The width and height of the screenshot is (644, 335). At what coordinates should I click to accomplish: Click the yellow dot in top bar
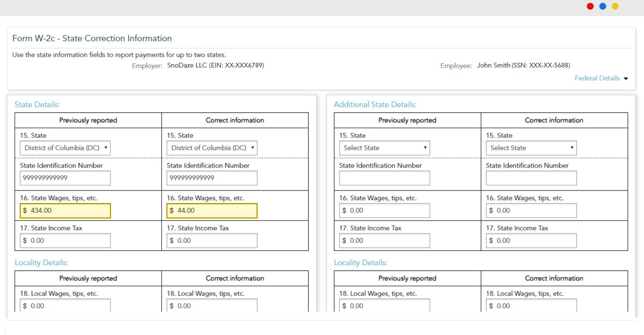pos(615,6)
